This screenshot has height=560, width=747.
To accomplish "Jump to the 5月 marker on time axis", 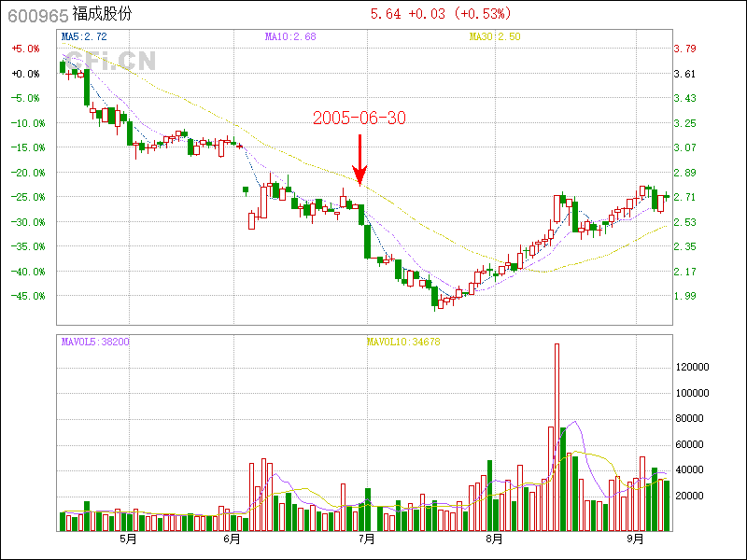I will point(127,539).
